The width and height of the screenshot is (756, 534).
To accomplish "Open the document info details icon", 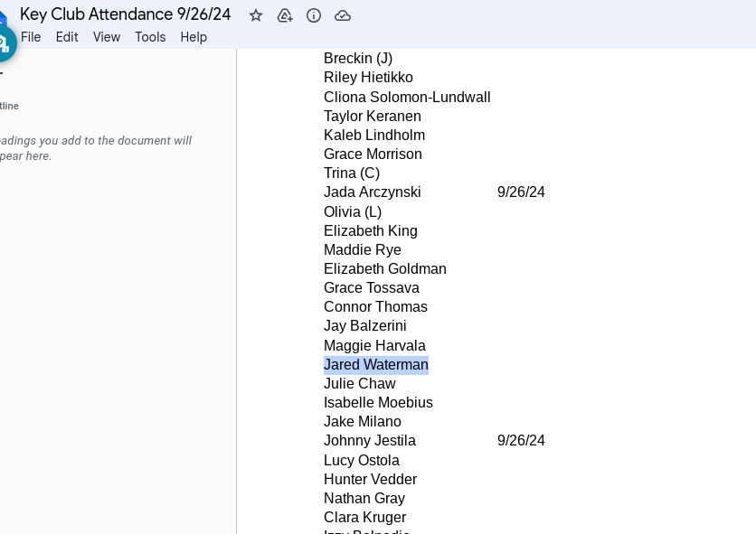I will tap(314, 15).
